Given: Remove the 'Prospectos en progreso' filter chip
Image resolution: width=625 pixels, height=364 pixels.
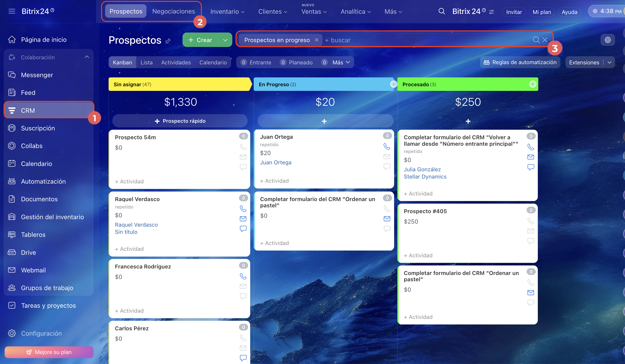Looking at the screenshot, I should click(316, 40).
